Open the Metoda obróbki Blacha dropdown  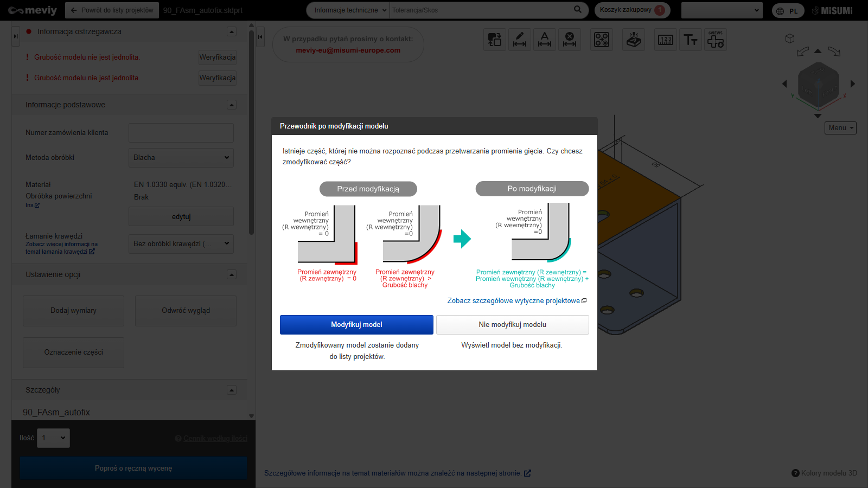[181, 158]
